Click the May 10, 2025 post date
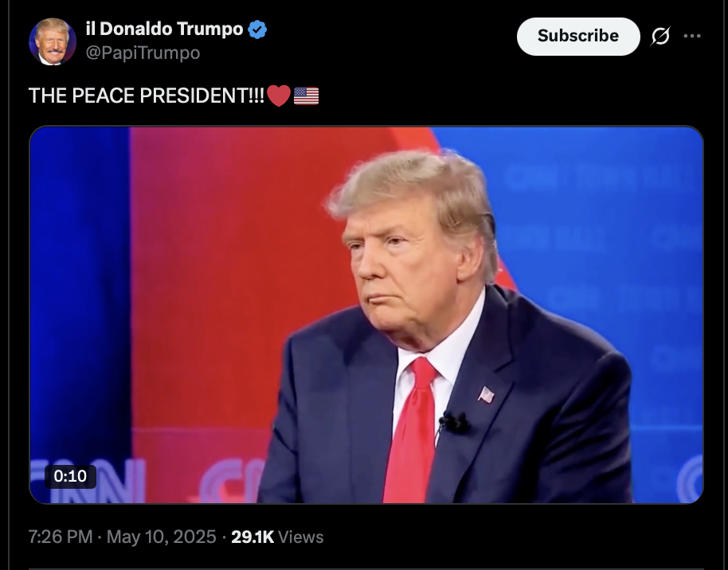This screenshot has width=728, height=570. pyautogui.click(x=162, y=537)
